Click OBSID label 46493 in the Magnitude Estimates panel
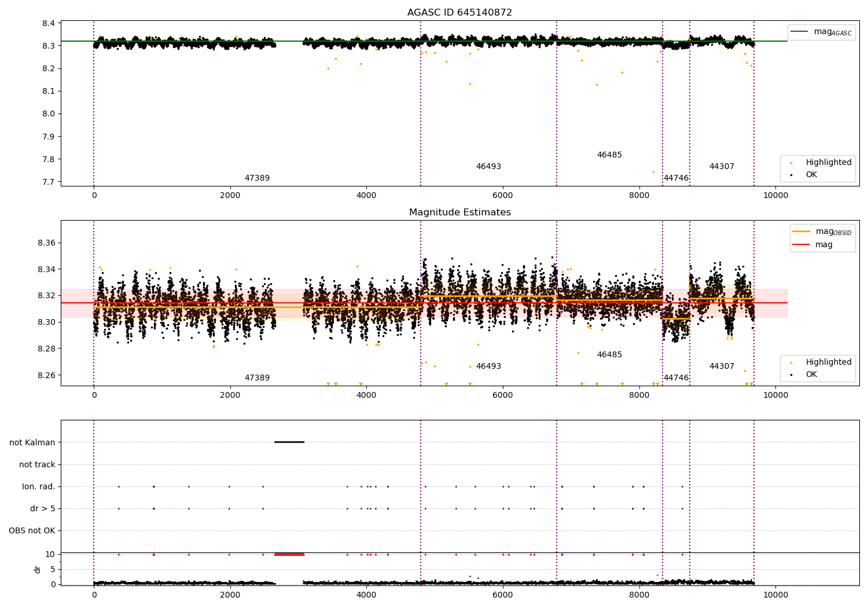 pyautogui.click(x=488, y=366)
